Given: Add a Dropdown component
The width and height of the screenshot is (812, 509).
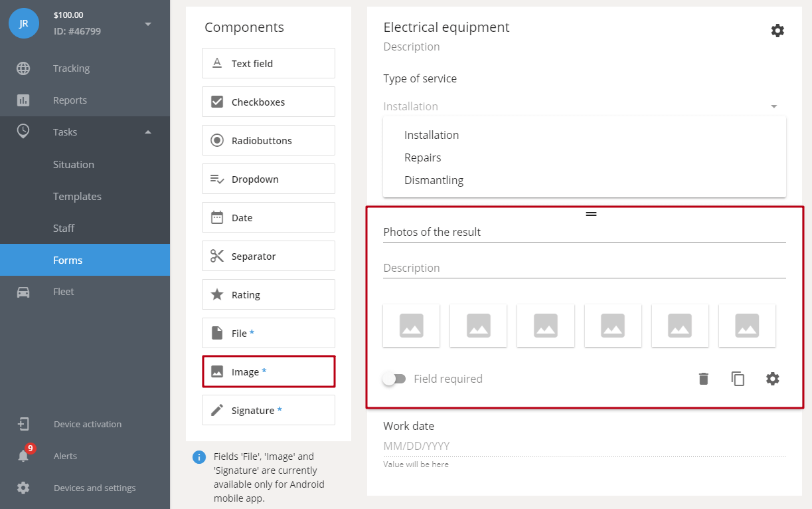Looking at the screenshot, I should pyautogui.click(x=268, y=179).
